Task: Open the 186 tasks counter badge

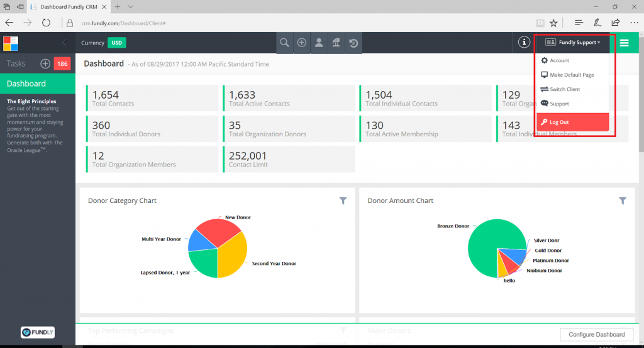Action: coord(62,63)
